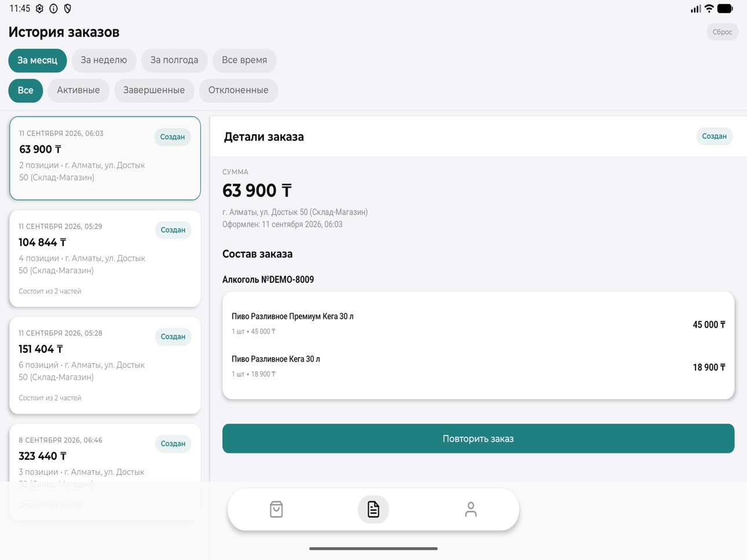Click 'Алкоголь №DEMO-8009' heading
The image size is (747, 560).
pyautogui.click(x=268, y=279)
